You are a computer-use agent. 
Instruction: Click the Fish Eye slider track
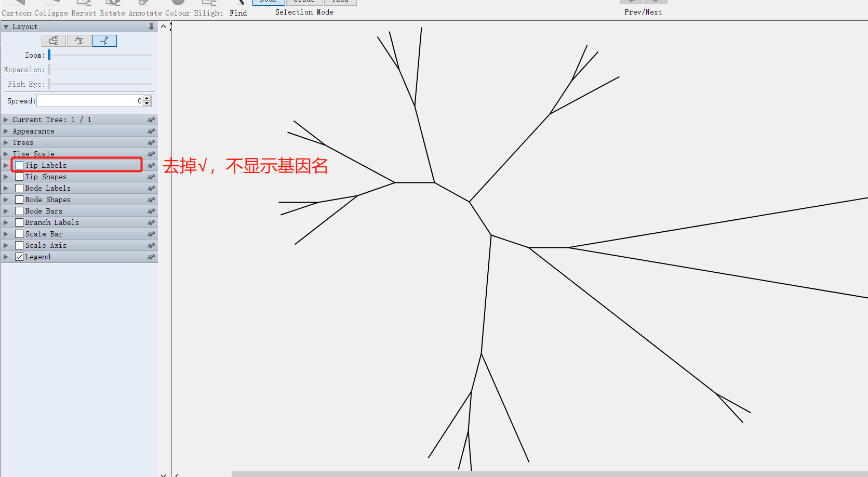click(x=101, y=84)
